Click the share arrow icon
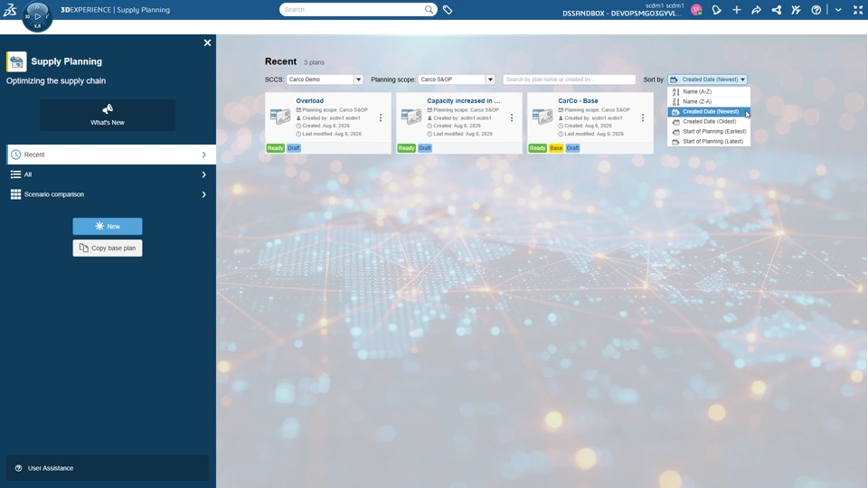 click(x=756, y=10)
